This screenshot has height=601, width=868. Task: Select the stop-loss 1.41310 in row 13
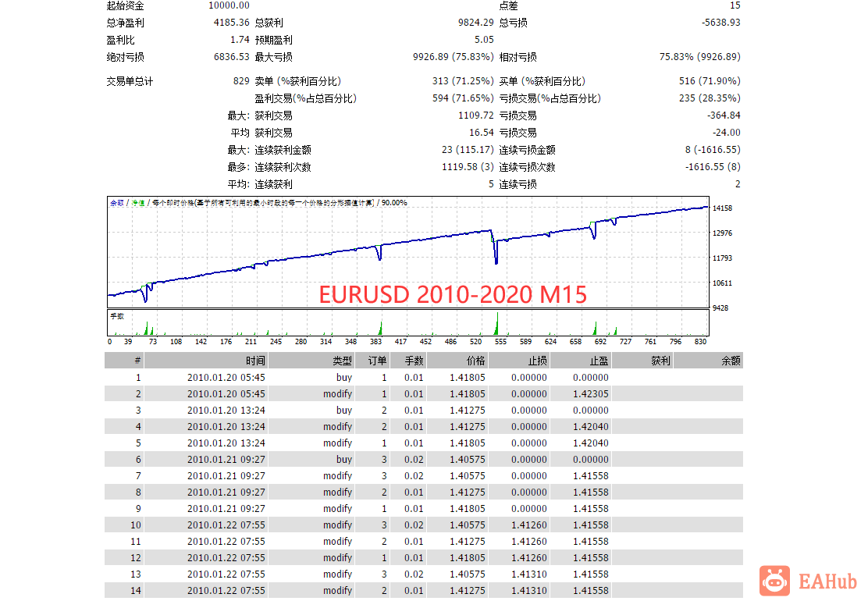point(528,574)
